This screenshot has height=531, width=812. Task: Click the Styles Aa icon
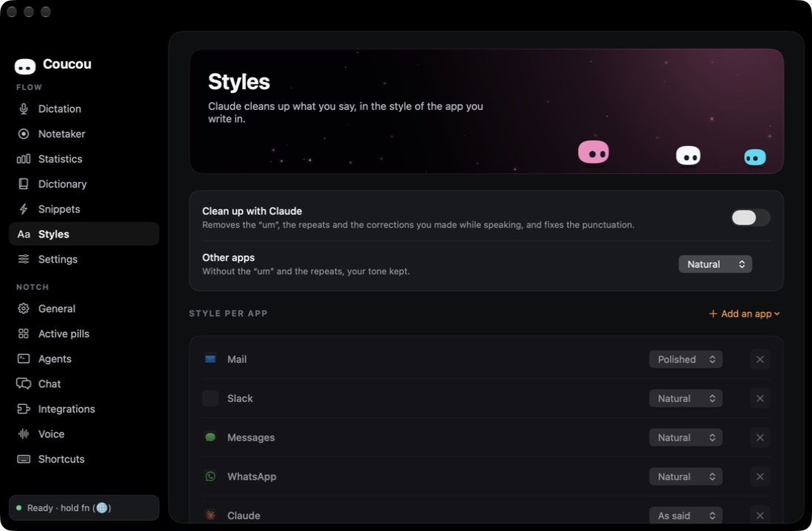pos(24,235)
